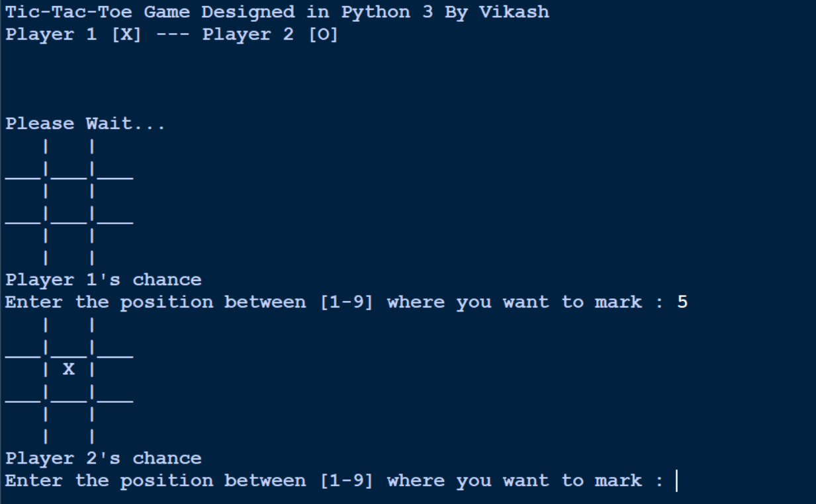Click top-right cell of the board with X
Screen dimensions: 816x504
(113, 331)
